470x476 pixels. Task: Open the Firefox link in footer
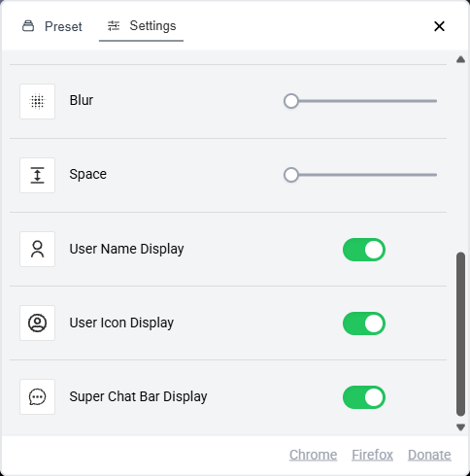point(372,455)
